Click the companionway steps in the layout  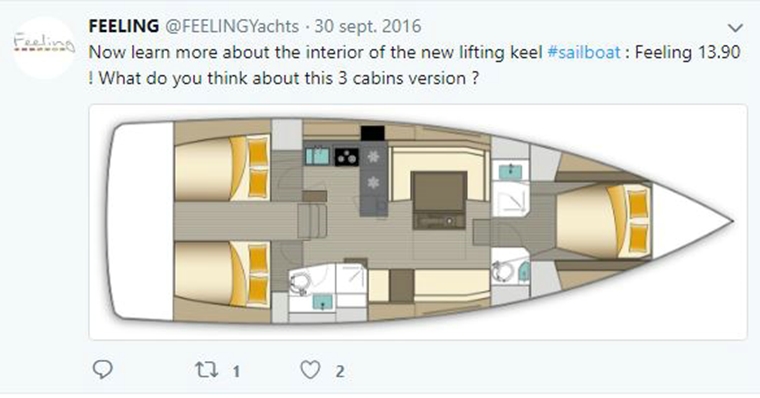[312, 221]
